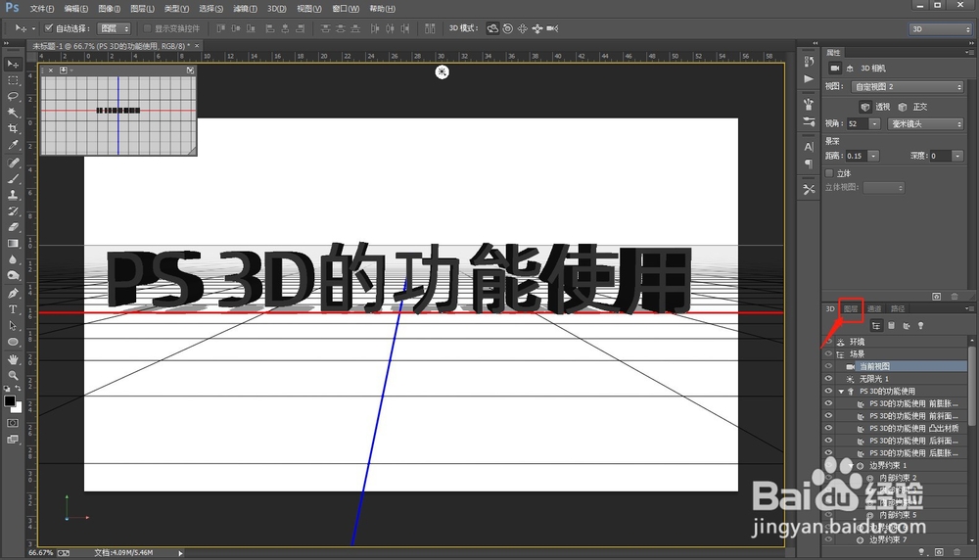Image resolution: width=979 pixels, height=560 pixels.
Task: Enable the 立体 stereo checkbox
Action: pos(829,173)
